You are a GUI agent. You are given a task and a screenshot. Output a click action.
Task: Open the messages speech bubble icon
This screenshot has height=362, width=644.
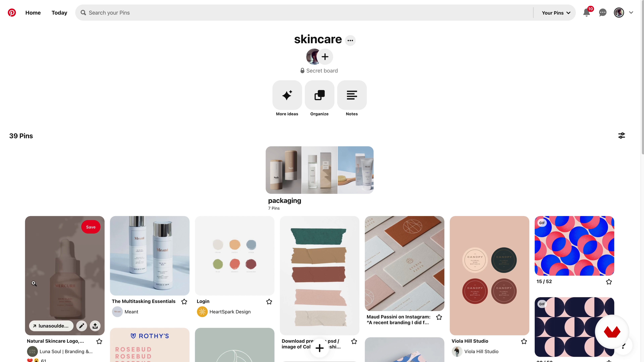click(x=603, y=13)
